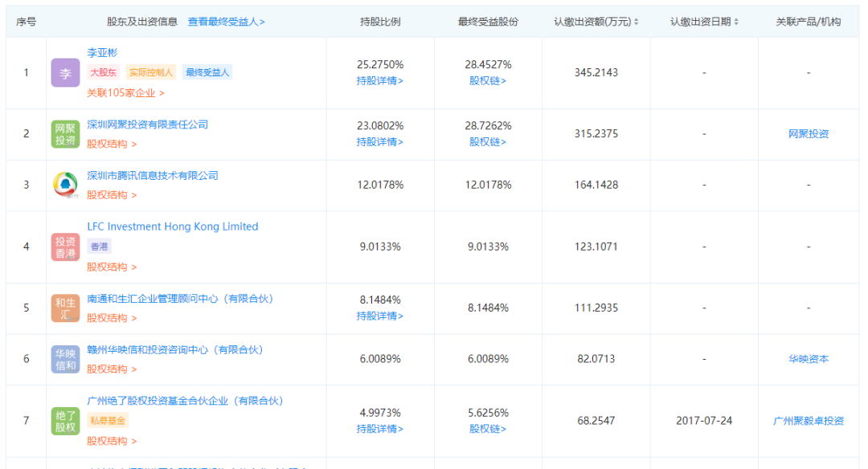
Task: Click the Tencent penguin logo icon
Action: click(65, 186)
